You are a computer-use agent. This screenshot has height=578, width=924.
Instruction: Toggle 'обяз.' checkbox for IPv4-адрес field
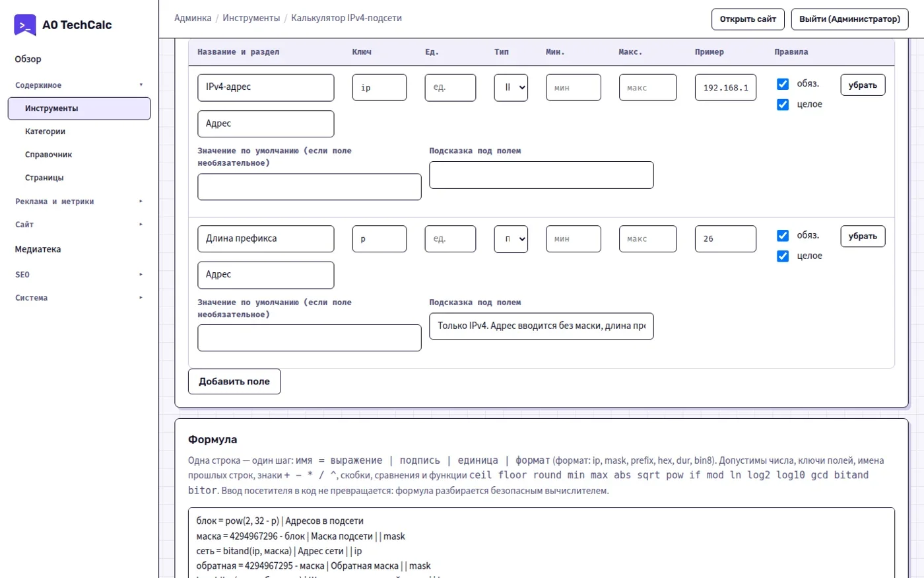pyautogui.click(x=783, y=84)
